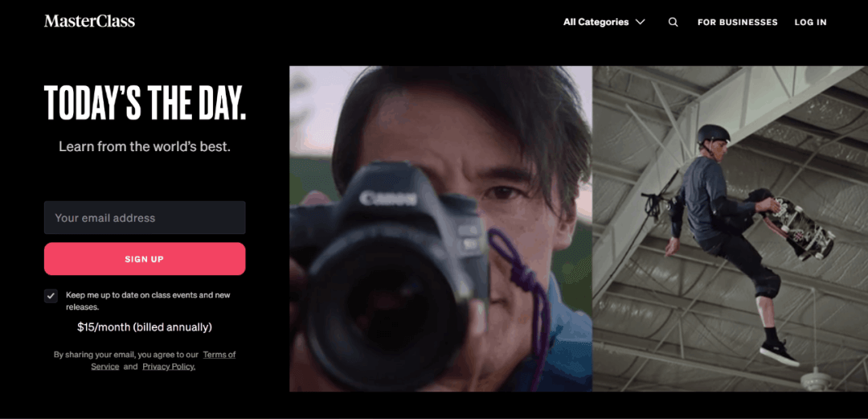Screen dimensions: 868x419
Task: Uncheck the class events updates checkbox
Action: tap(51, 296)
